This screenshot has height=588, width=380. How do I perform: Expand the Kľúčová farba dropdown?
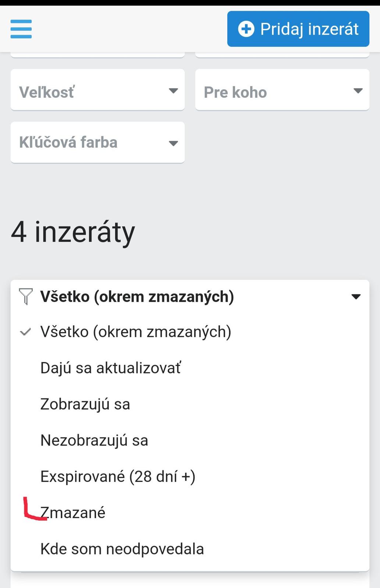[x=97, y=142]
